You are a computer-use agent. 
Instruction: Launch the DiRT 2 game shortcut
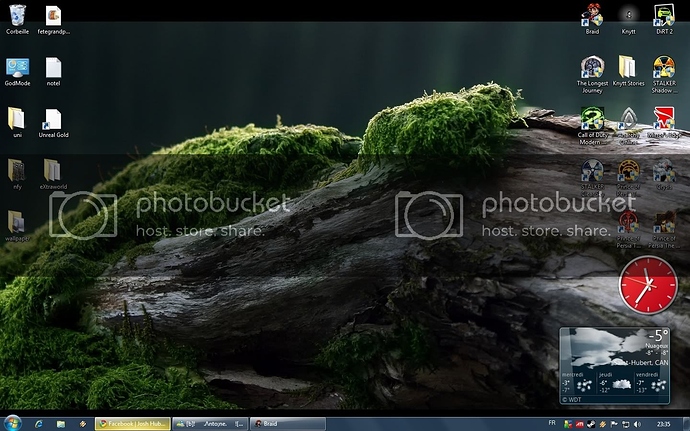click(663, 14)
